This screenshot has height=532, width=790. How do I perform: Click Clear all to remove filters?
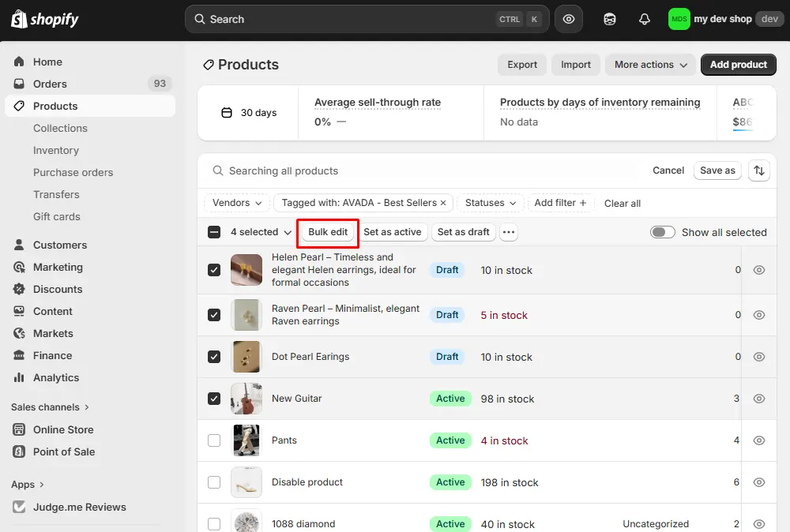pyautogui.click(x=622, y=203)
